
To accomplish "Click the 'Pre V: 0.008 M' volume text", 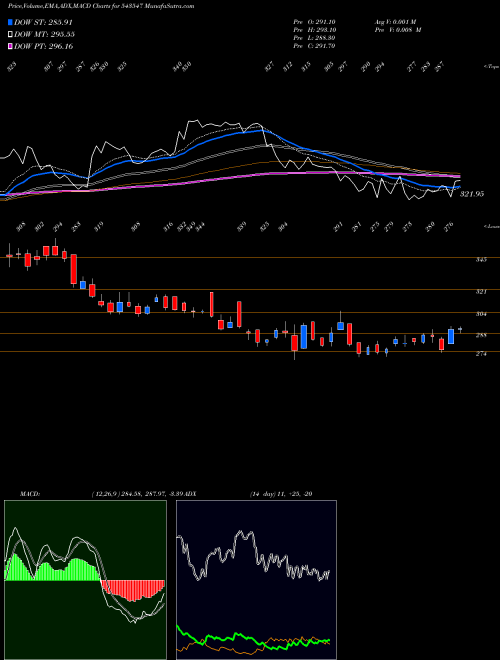I will (x=397, y=30).
